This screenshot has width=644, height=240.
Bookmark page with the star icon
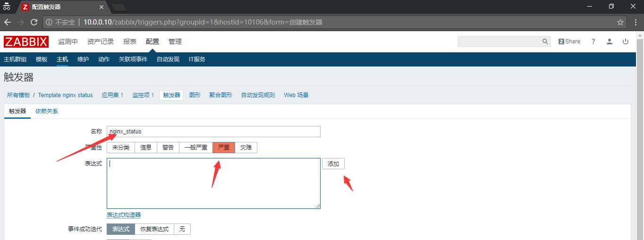coord(620,22)
